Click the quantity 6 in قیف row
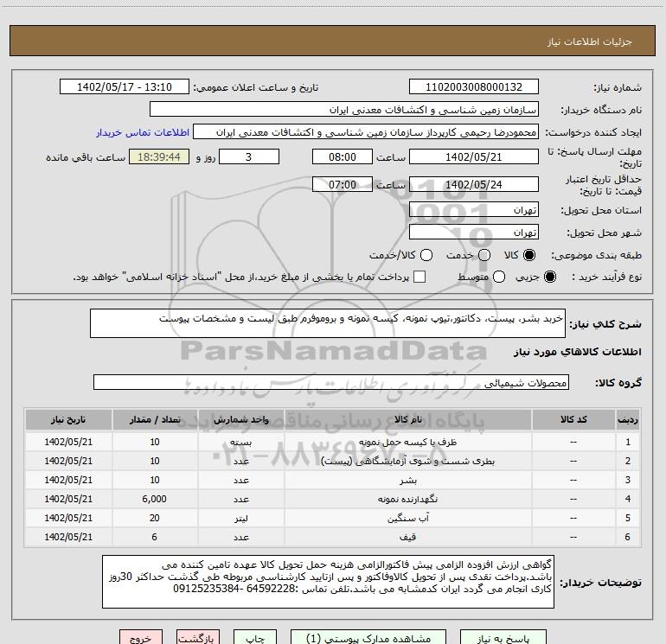666x644 pixels. click(155, 537)
